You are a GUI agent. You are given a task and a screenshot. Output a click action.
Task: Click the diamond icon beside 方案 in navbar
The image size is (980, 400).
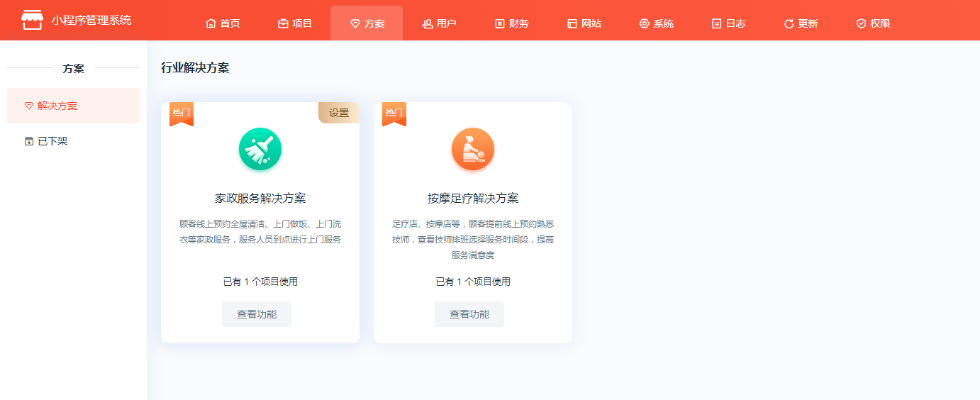(355, 23)
